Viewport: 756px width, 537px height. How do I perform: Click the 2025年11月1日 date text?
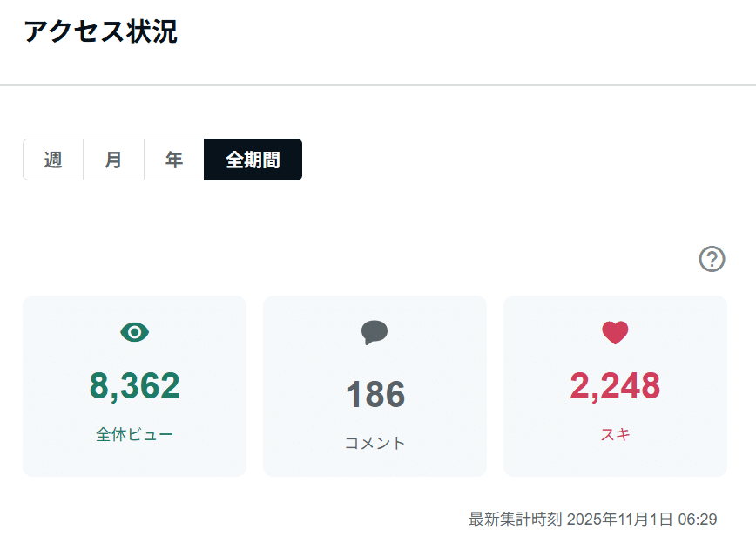[619, 520]
